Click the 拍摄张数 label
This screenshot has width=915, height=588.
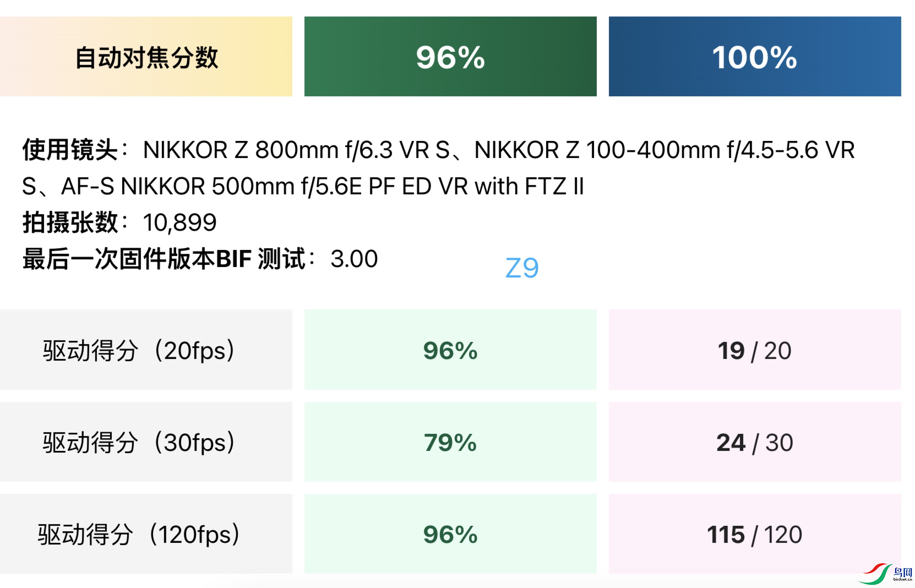(x=70, y=222)
